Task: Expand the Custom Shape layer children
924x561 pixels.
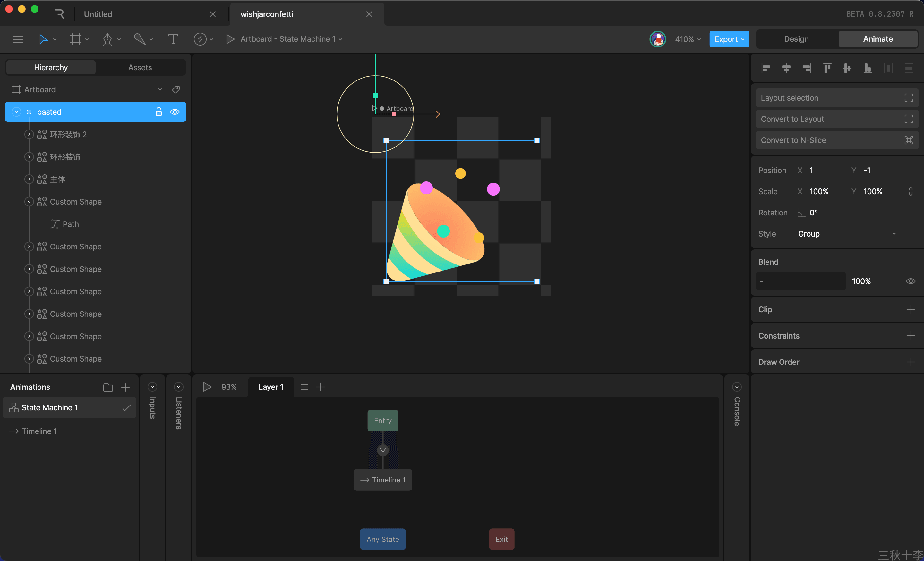Action: click(x=29, y=247)
